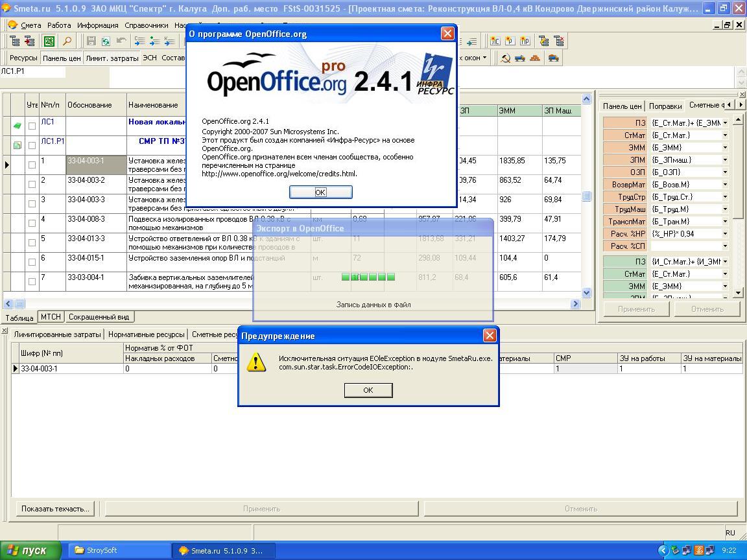Screen dimensions: 747x560
Task: Open the empty Расч. %СП dropdown
Action: pos(725,246)
